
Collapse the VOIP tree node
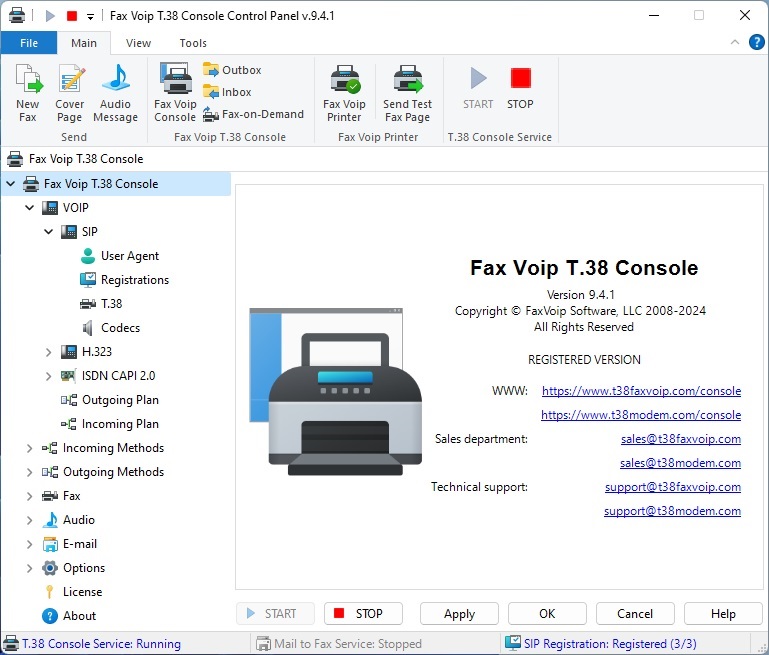(29, 208)
